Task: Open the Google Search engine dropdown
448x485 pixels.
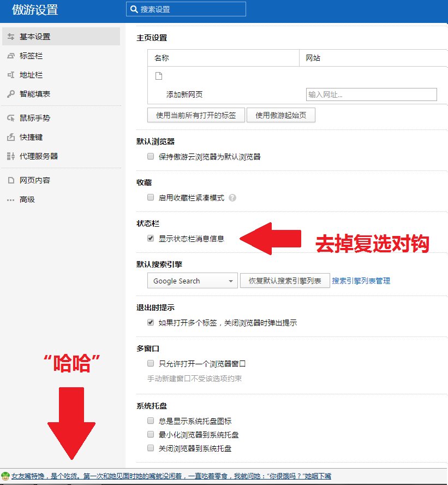Action: click(192, 281)
